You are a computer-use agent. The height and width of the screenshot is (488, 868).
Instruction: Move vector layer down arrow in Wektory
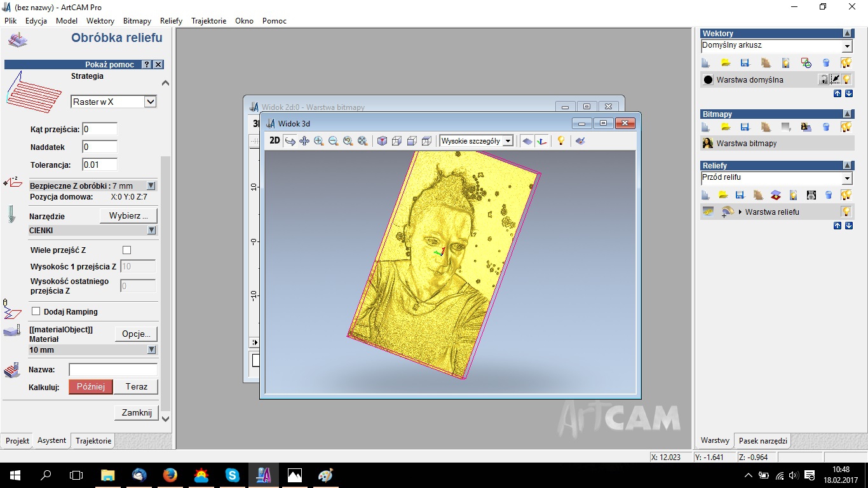pyautogui.click(x=848, y=93)
